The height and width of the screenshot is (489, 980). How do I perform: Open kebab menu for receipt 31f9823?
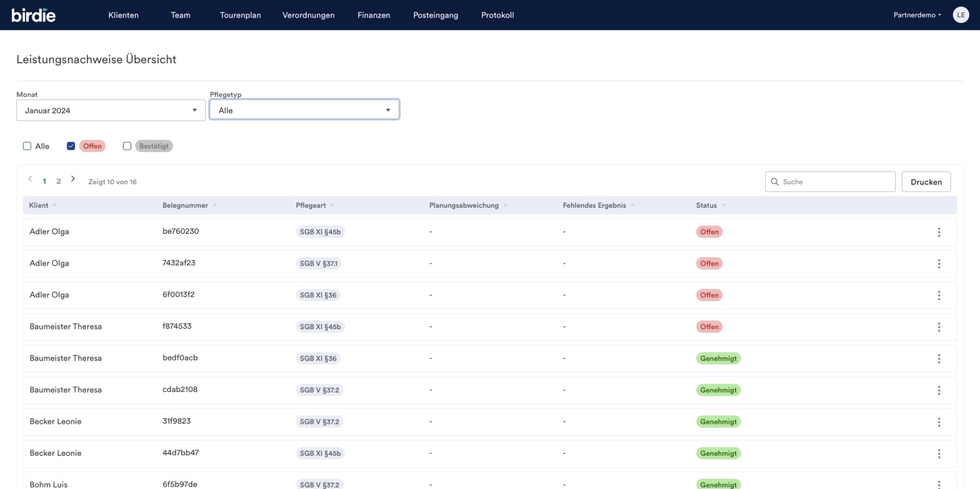[938, 422]
